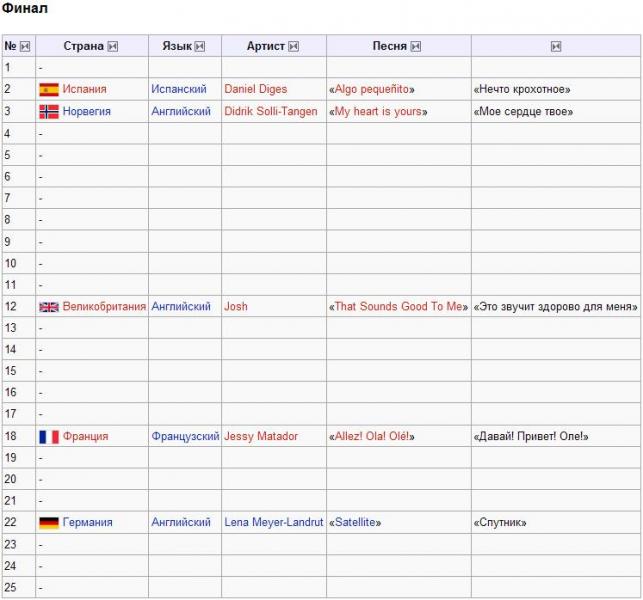This screenshot has width=643, height=600.
Task: Sort by Страна column icon
Action: (x=113, y=46)
